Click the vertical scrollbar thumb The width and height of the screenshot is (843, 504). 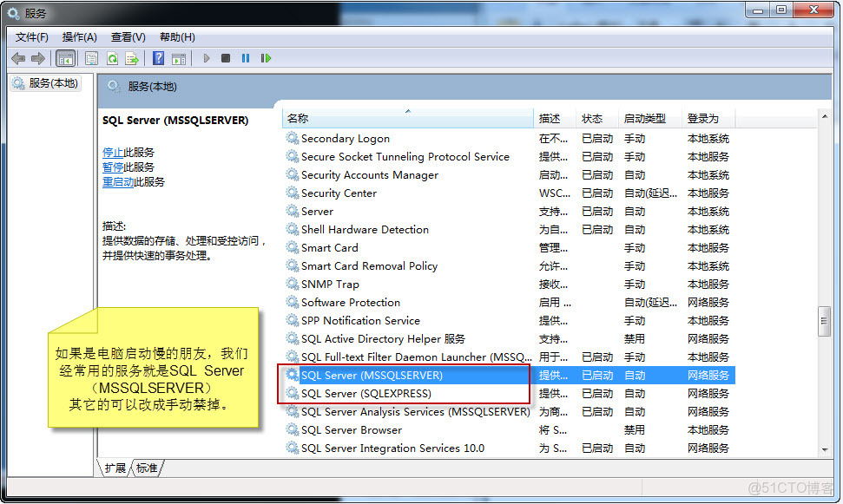pos(825,321)
